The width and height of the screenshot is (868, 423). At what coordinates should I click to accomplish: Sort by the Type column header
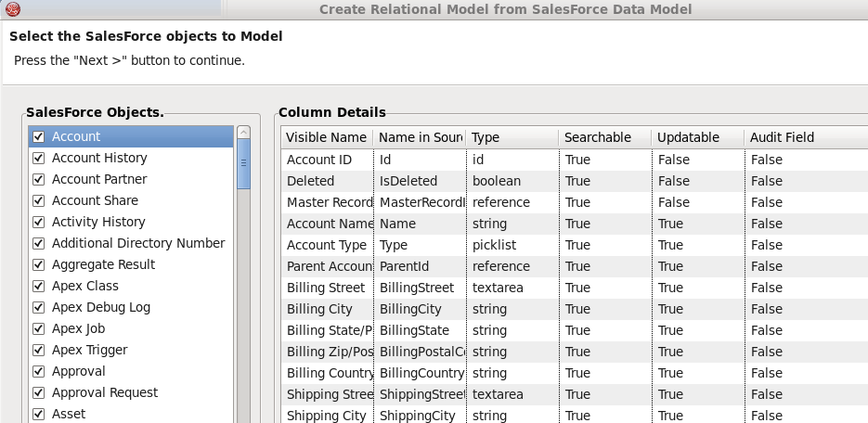click(x=512, y=137)
